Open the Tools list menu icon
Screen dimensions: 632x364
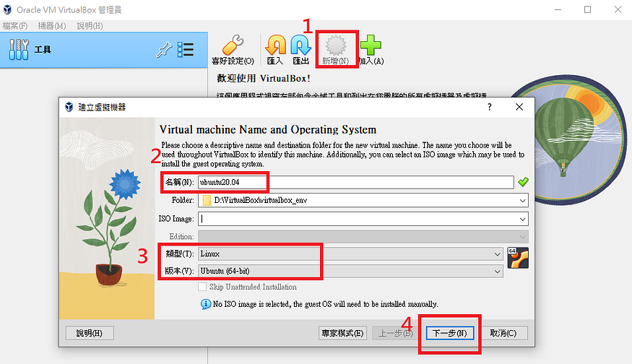[x=186, y=50]
